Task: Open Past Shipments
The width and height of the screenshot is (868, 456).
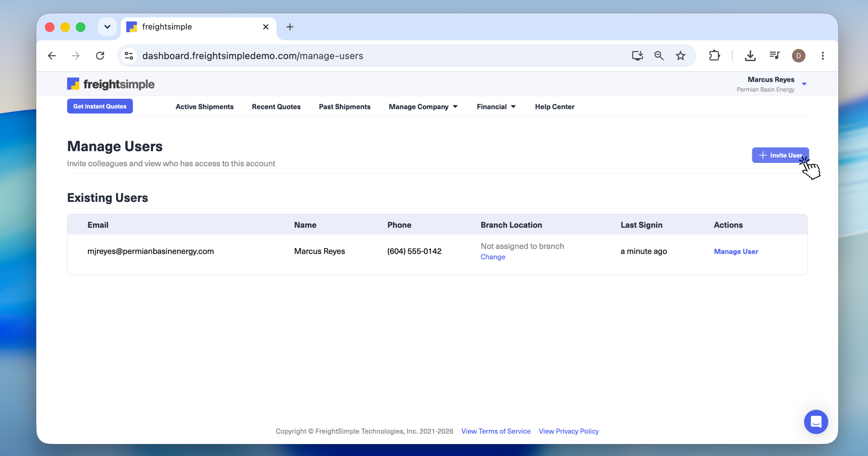Action: click(x=345, y=107)
